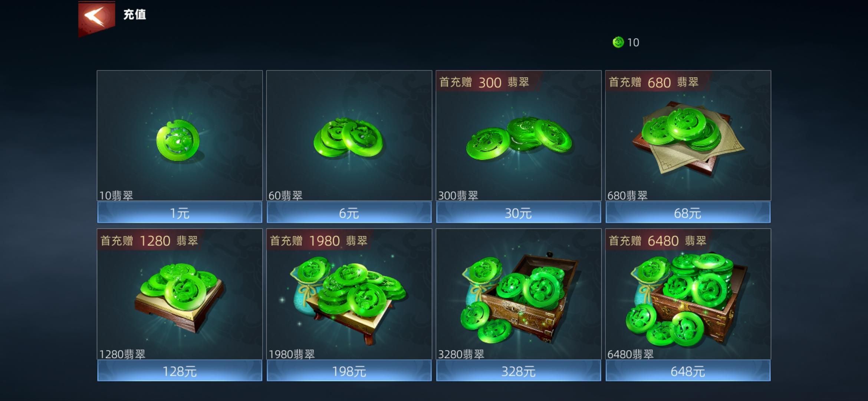Image resolution: width=868 pixels, height=401 pixels.
Task: Tap the 328元 price button
Action: coord(519,371)
